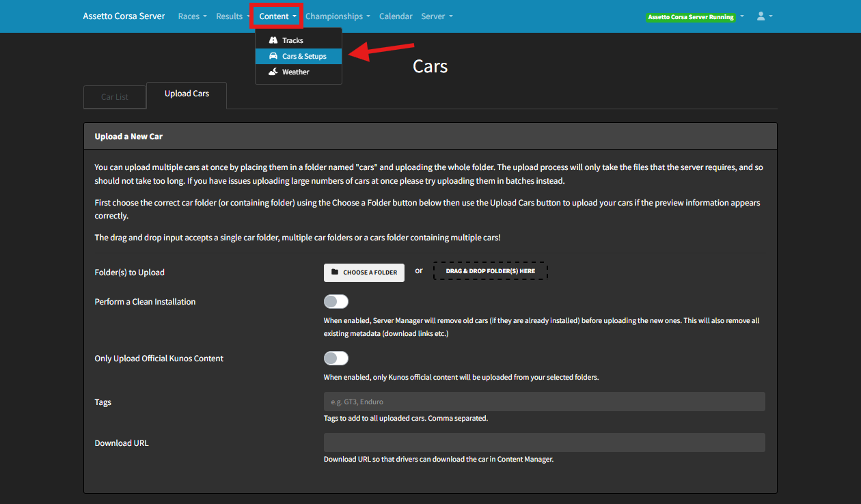The image size is (861, 504).
Task: Click the Drag & Drop Folder(s) Here zone
Action: (x=491, y=271)
